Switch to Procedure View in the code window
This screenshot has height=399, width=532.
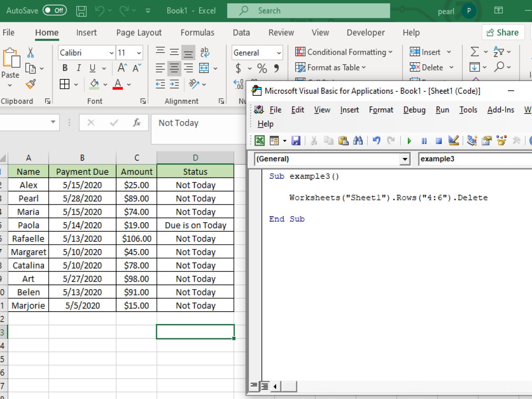[x=254, y=386]
